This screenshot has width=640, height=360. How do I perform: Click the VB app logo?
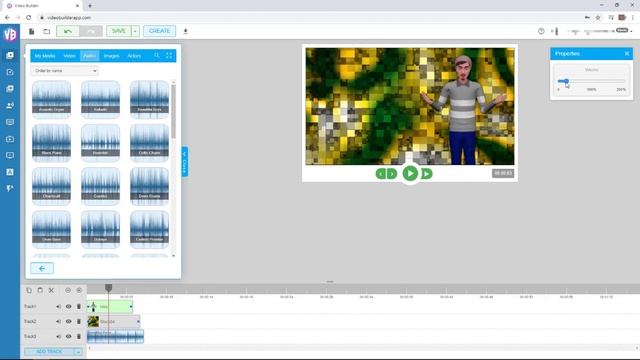(10, 34)
